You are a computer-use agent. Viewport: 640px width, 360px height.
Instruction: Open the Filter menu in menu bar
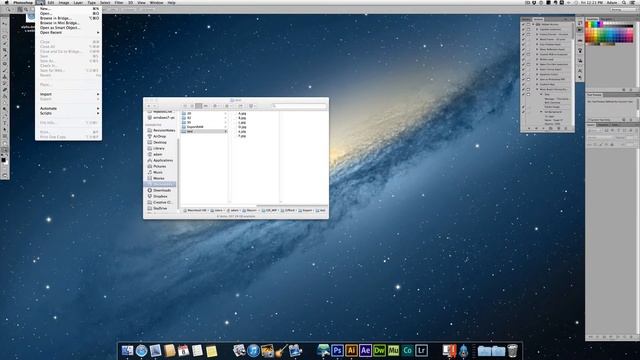[119, 2]
